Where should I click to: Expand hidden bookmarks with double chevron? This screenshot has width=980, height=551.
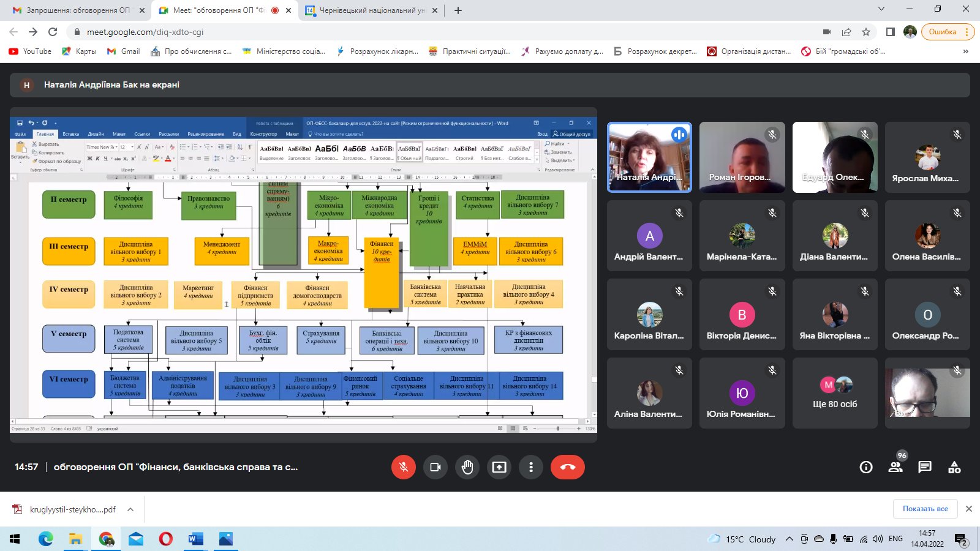pos(966,51)
